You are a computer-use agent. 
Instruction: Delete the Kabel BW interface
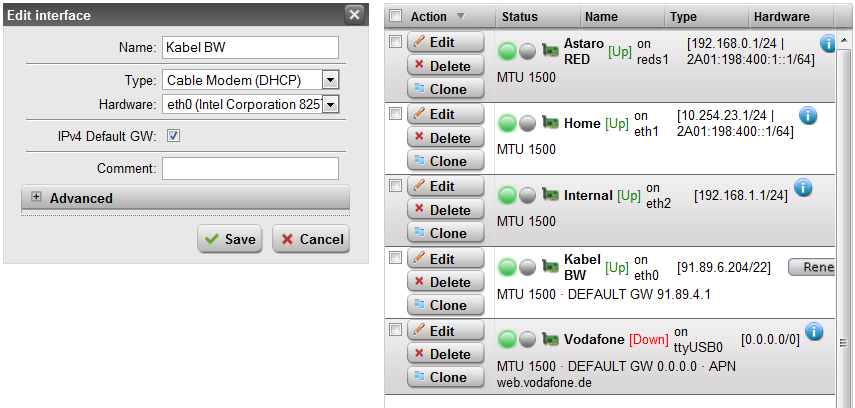click(445, 282)
